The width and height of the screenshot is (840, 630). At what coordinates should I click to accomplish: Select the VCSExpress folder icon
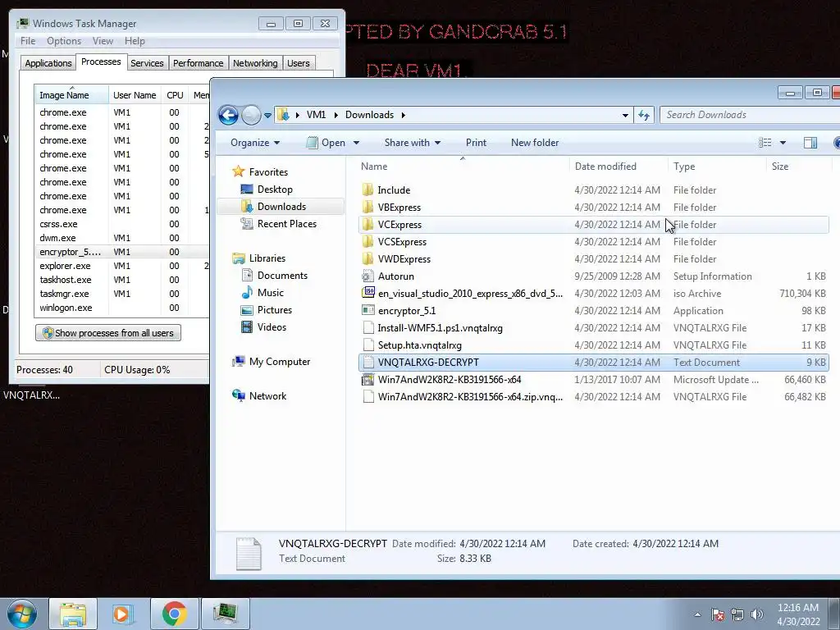tap(367, 242)
